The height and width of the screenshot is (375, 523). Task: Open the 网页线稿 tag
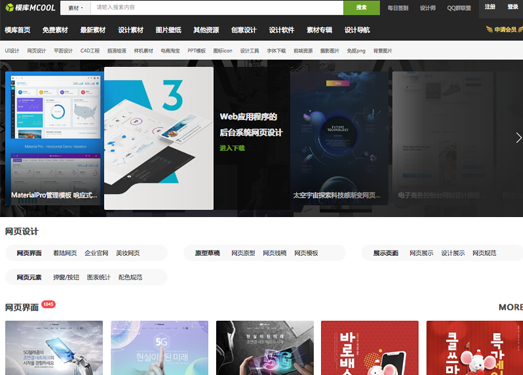point(275,253)
